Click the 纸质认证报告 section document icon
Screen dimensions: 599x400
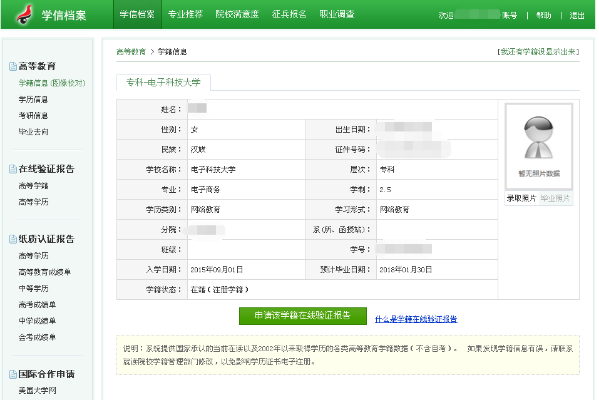click(x=13, y=239)
